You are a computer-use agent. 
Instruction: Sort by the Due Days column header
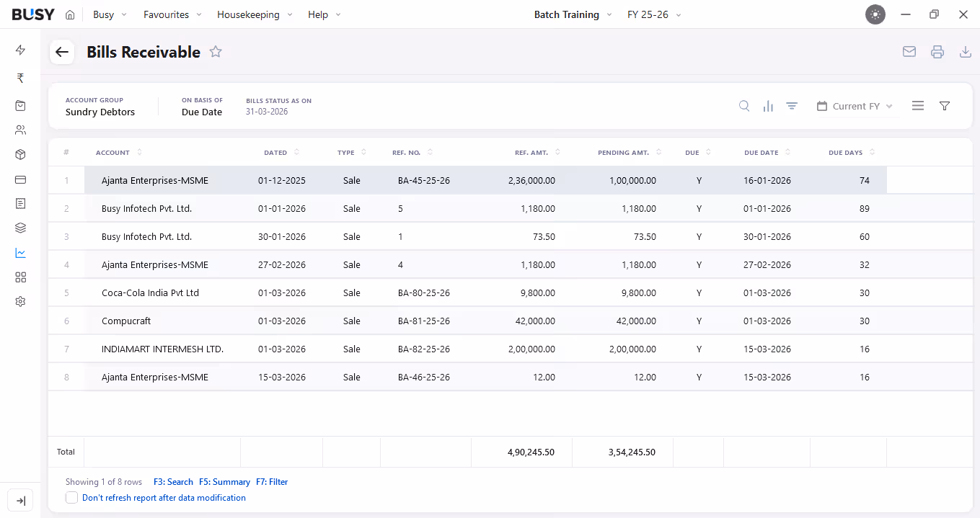tap(852, 153)
